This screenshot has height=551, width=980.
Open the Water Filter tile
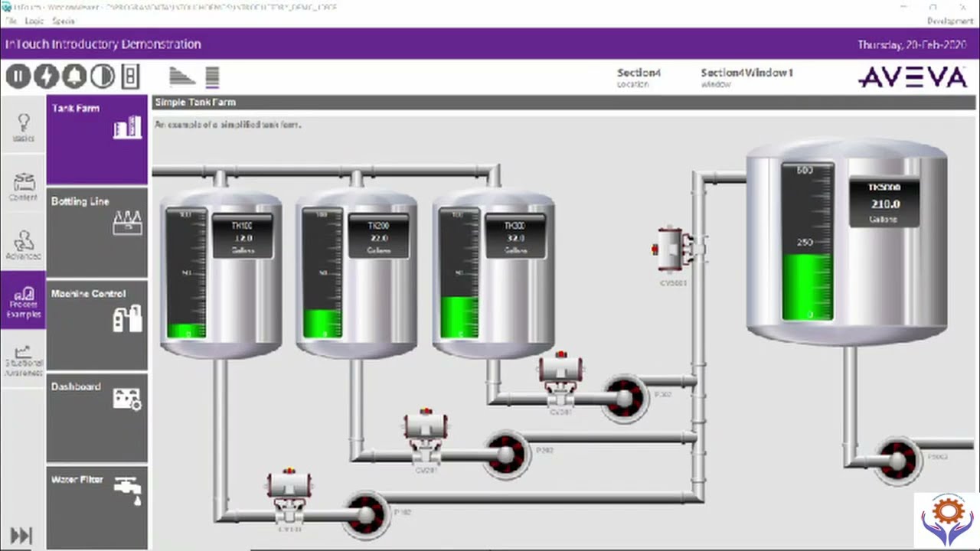pyautogui.click(x=97, y=507)
